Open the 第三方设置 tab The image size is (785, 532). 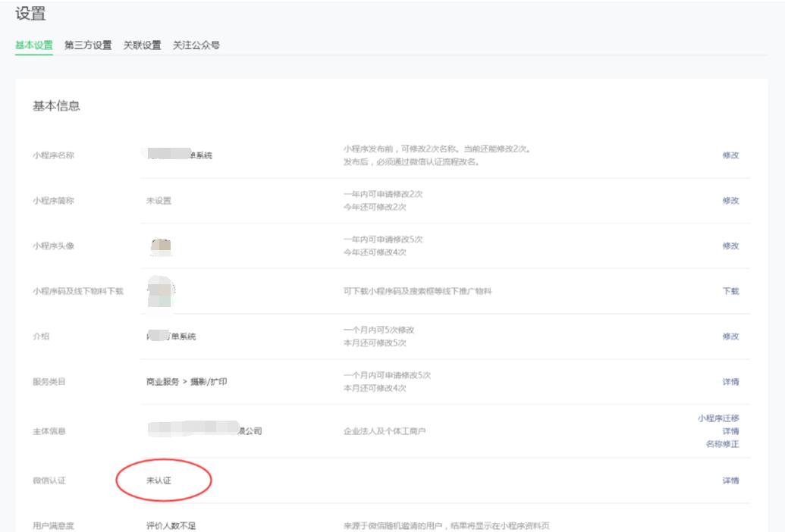tap(88, 45)
